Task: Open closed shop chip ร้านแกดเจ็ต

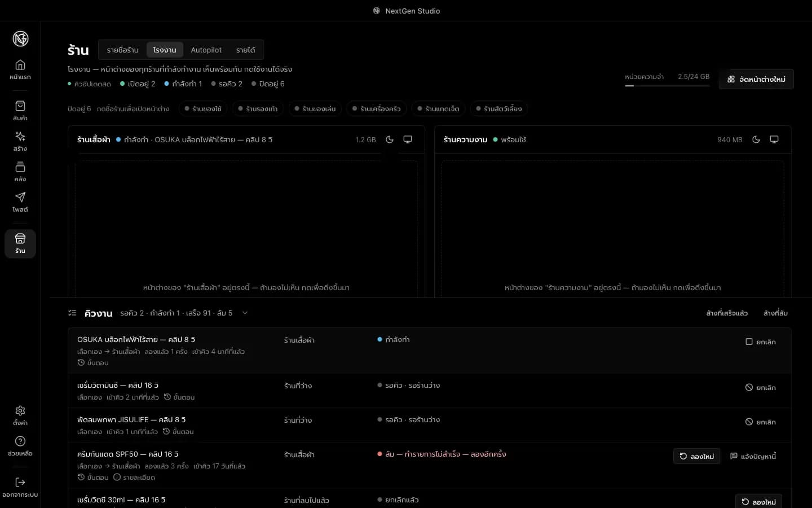Action: coord(438,108)
